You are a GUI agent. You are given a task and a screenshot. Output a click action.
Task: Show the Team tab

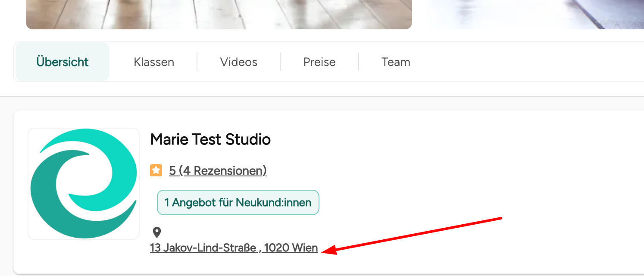[x=395, y=62]
